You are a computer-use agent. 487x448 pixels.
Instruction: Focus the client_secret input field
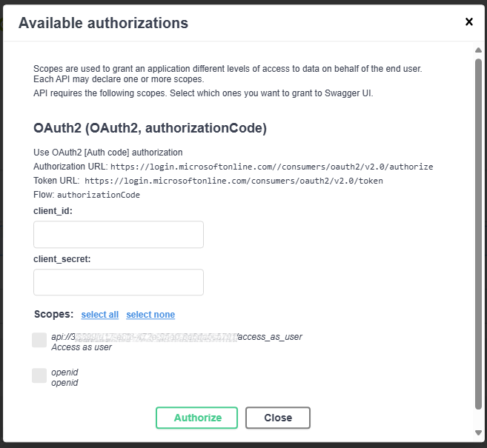pos(119,282)
